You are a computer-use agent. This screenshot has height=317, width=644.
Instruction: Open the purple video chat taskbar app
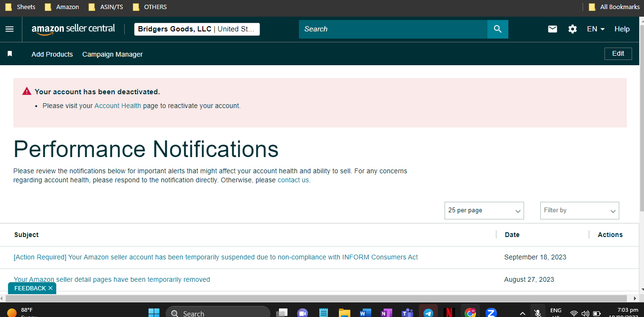pos(302,313)
